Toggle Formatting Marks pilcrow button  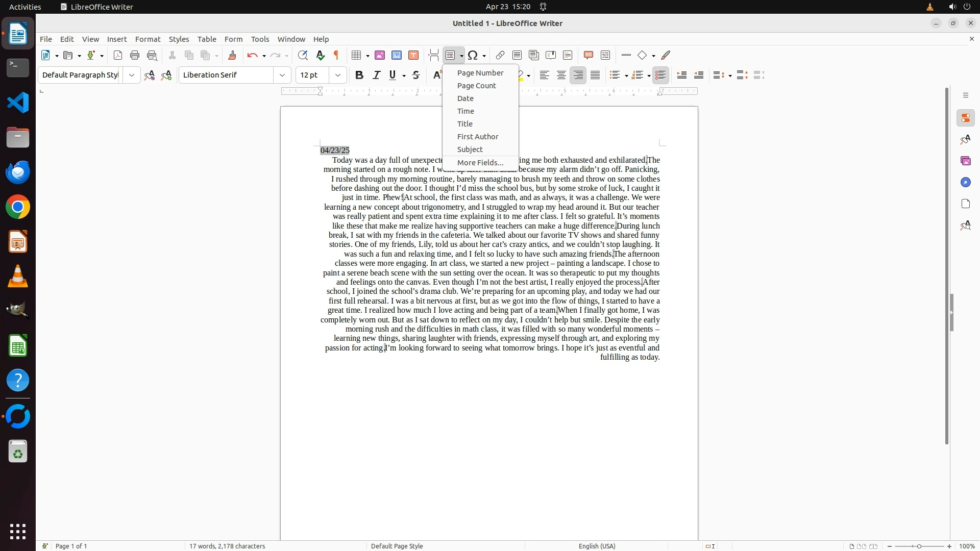click(x=336, y=55)
